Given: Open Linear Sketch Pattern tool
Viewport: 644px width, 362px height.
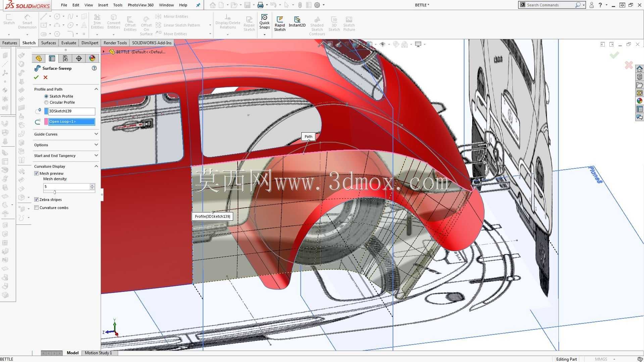Looking at the screenshot, I should point(178,25).
